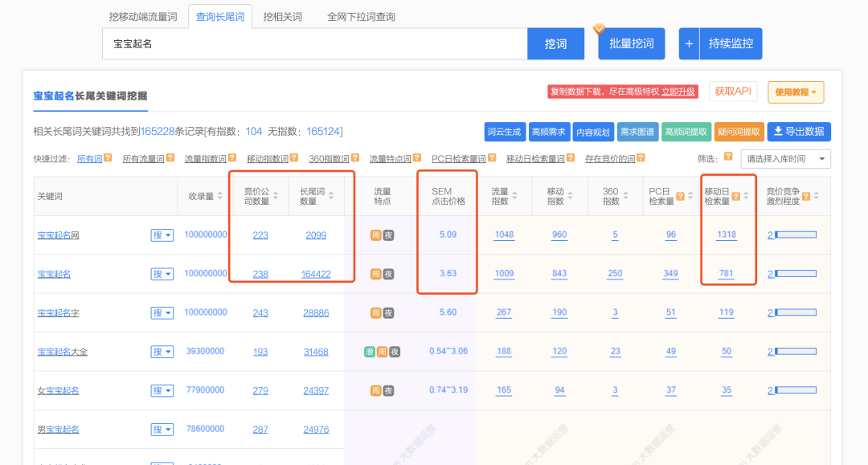Open help icon next to 筛选
This screenshot has height=465, width=868.
(727, 157)
